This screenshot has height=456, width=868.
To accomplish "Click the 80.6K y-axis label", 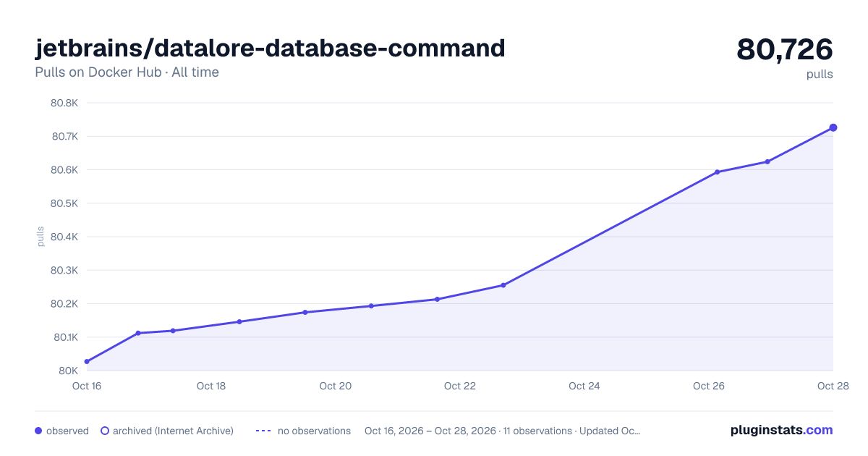I will click(64, 170).
